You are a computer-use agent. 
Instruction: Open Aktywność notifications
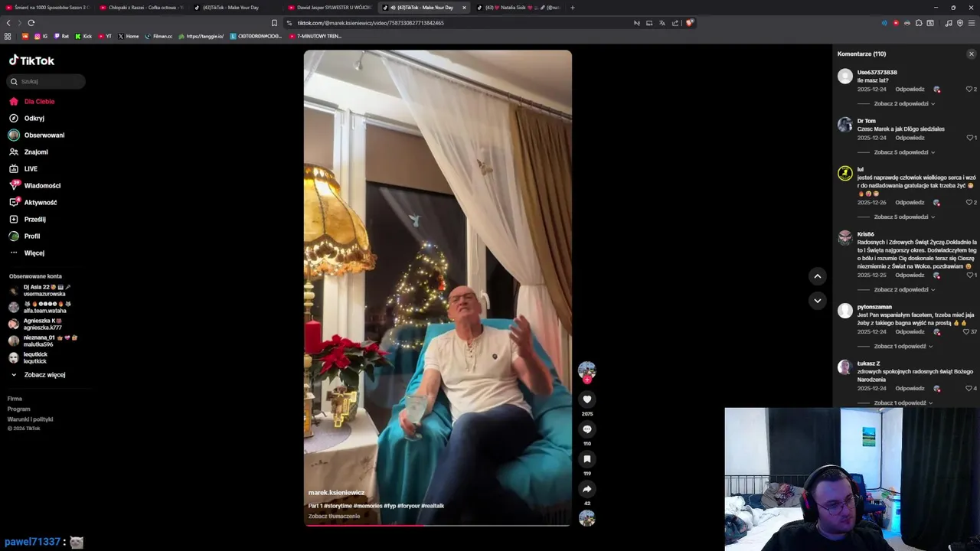(x=34, y=203)
